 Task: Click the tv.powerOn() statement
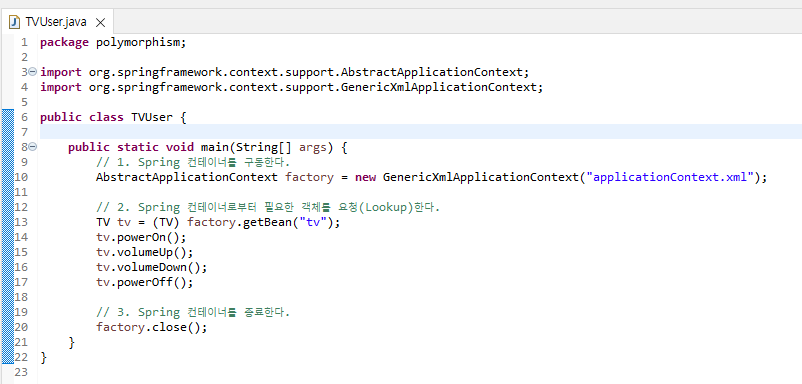point(141,237)
